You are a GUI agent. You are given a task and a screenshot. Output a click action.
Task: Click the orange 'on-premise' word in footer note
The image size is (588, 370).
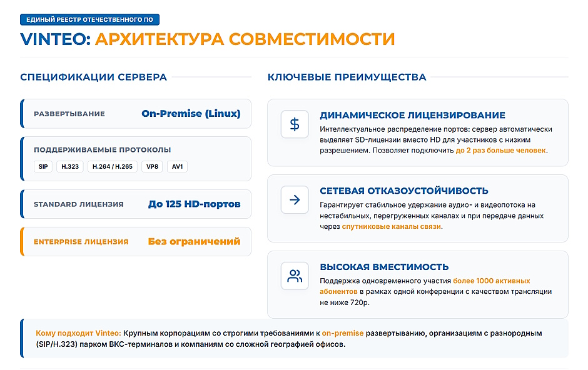coord(343,333)
